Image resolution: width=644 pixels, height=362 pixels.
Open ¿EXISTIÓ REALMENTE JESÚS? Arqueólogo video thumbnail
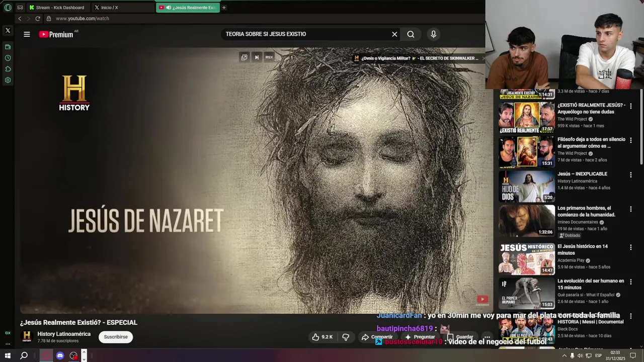527,118
